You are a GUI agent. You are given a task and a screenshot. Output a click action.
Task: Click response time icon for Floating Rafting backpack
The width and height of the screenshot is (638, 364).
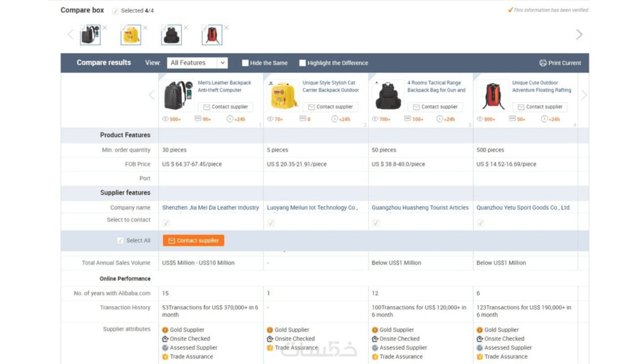[544, 119]
